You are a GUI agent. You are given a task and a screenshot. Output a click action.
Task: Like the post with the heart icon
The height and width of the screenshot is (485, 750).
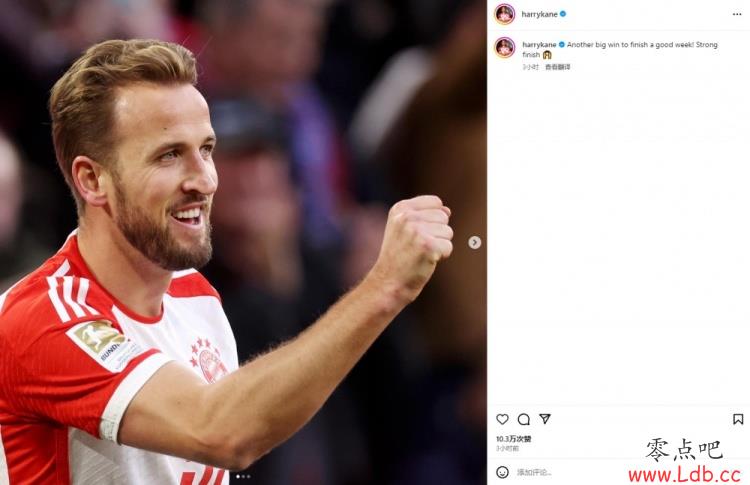pos(502,419)
